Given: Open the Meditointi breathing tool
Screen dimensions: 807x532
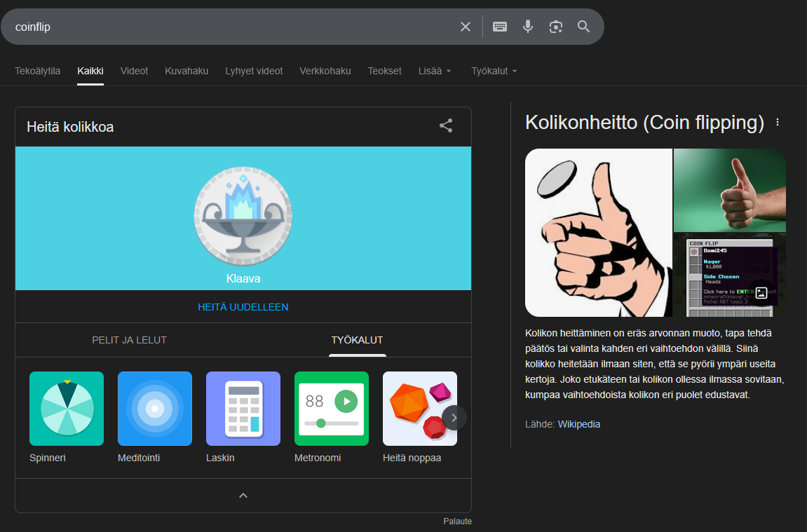Looking at the screenshot, I should pos(155,409).
